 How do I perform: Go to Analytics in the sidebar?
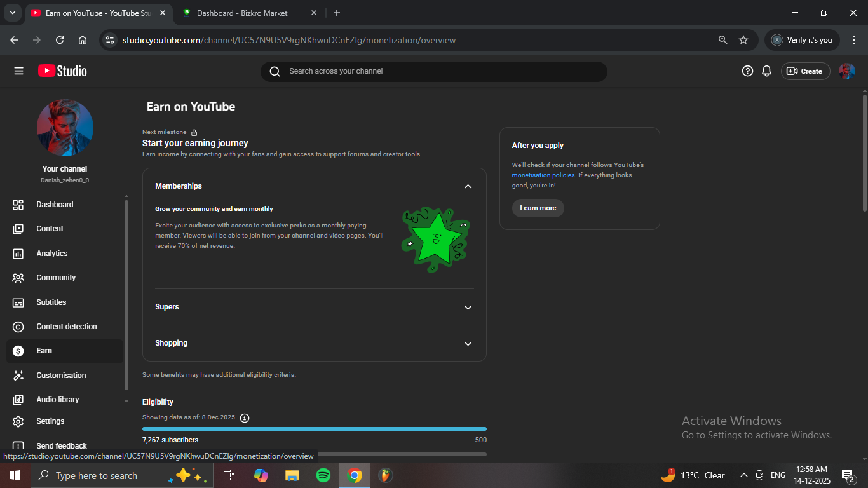(x=52, y=254)
